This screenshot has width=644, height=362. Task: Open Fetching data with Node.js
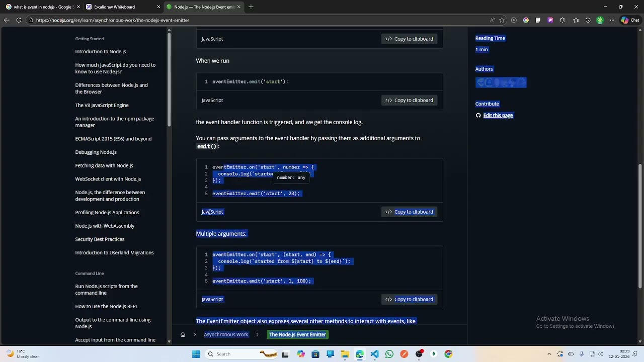104,165
